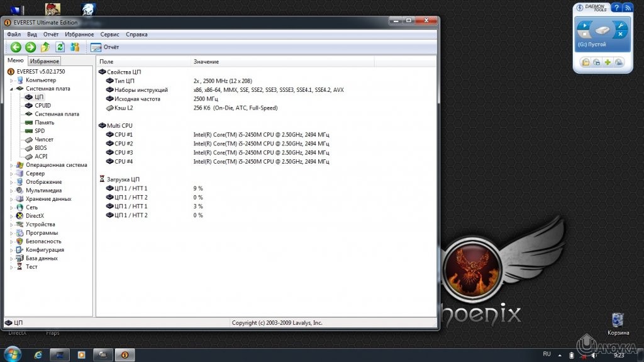Mount image with Daemon Tools play button
Image resolution: width=644 pixels, height=362 pixels.
tap(584, 26)
